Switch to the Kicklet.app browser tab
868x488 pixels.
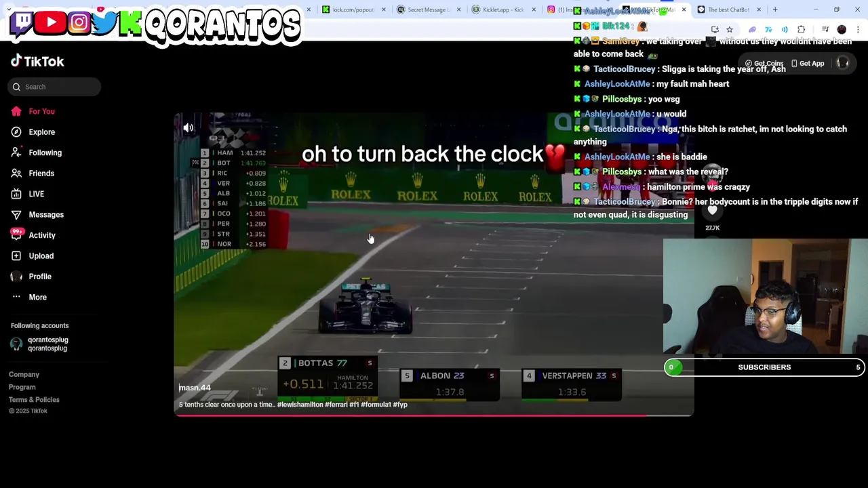click(x=502, y=9)
